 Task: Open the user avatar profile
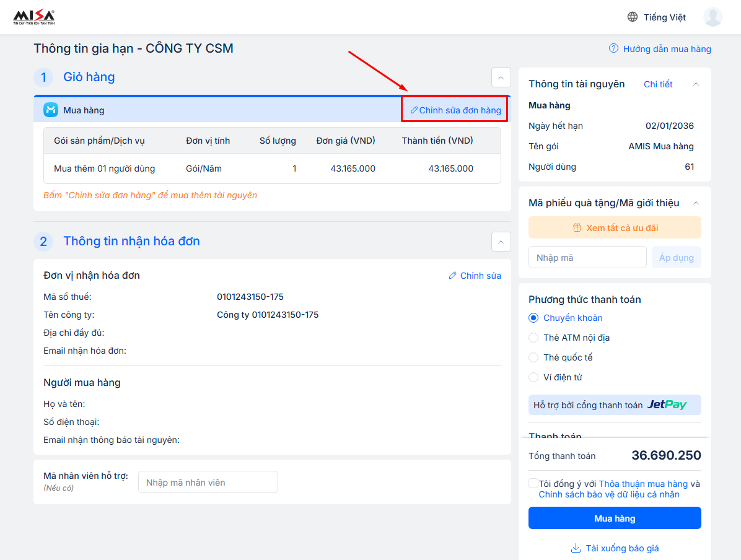(712, 17)
